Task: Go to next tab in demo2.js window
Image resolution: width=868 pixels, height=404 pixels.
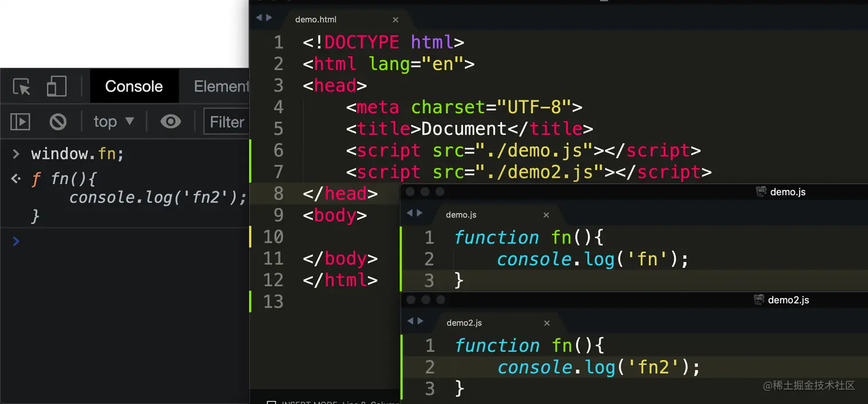Action: 420,321
